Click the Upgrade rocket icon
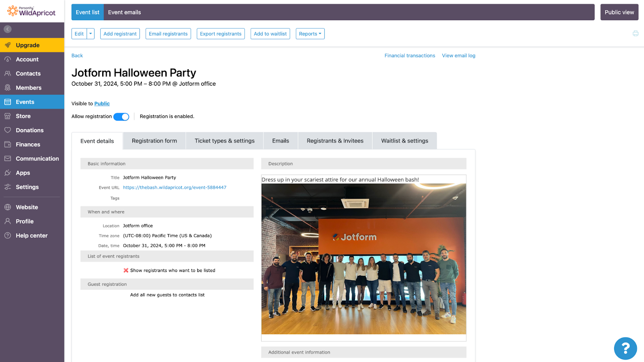 (8, 45)
